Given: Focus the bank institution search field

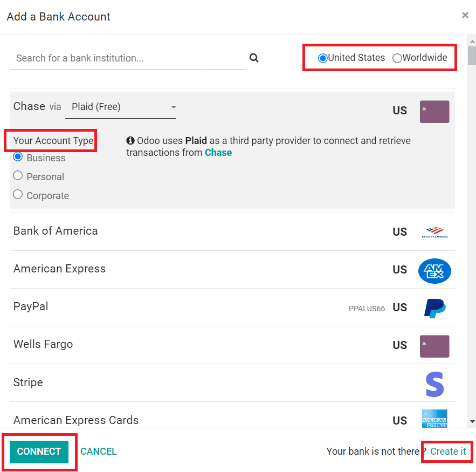Looking at the screenshot, I should click(127, 58).
